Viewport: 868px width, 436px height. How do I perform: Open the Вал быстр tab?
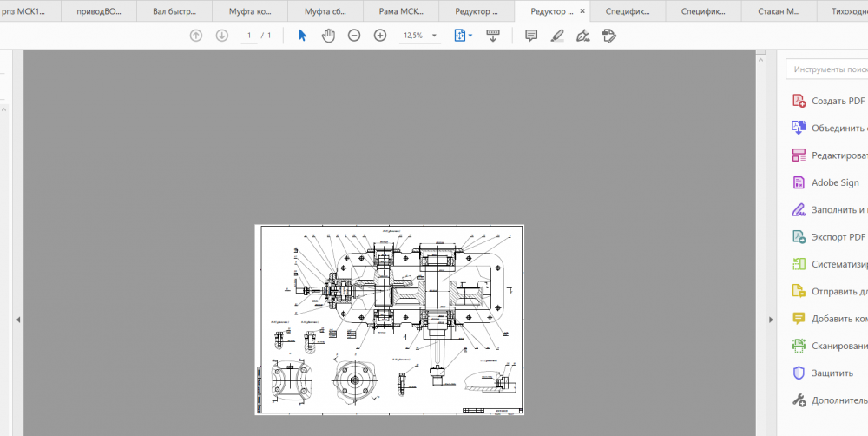point(174,11)
